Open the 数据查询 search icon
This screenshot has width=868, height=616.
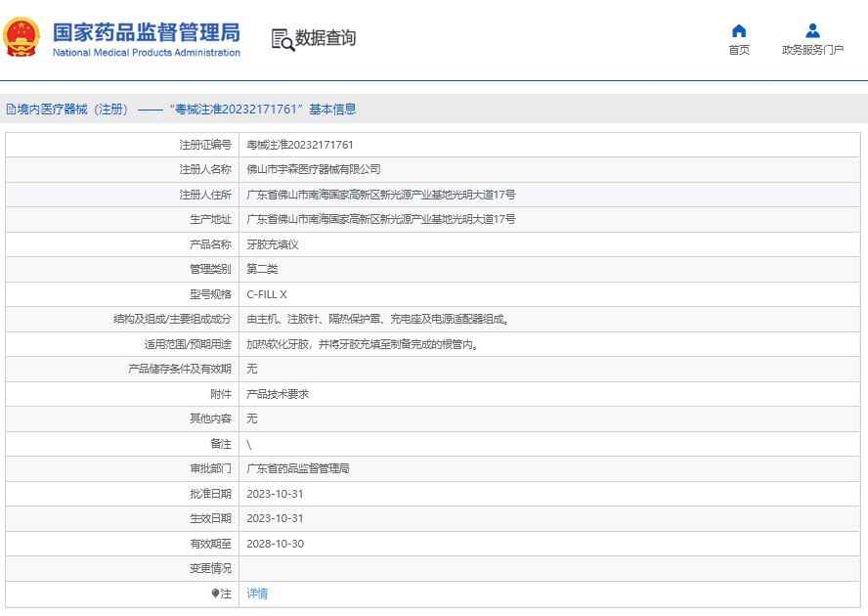(x=282, y=39)
